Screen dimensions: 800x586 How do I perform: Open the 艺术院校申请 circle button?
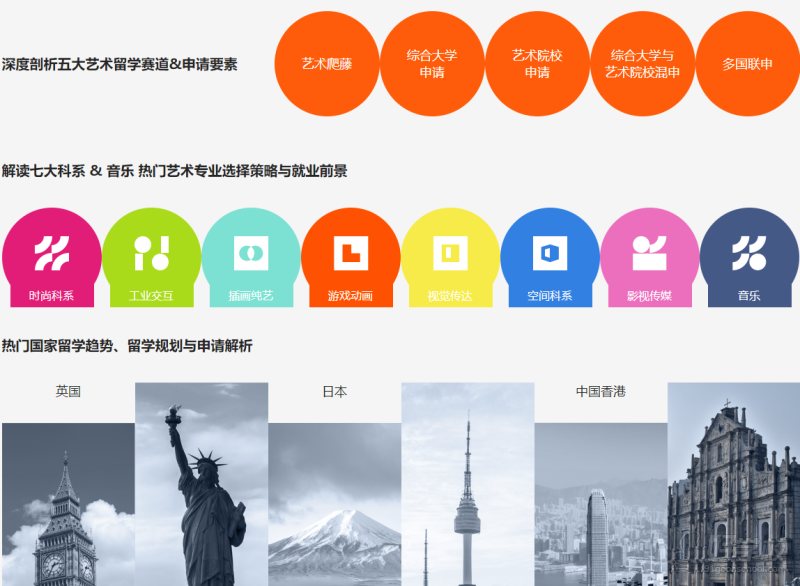click(537, 64)
